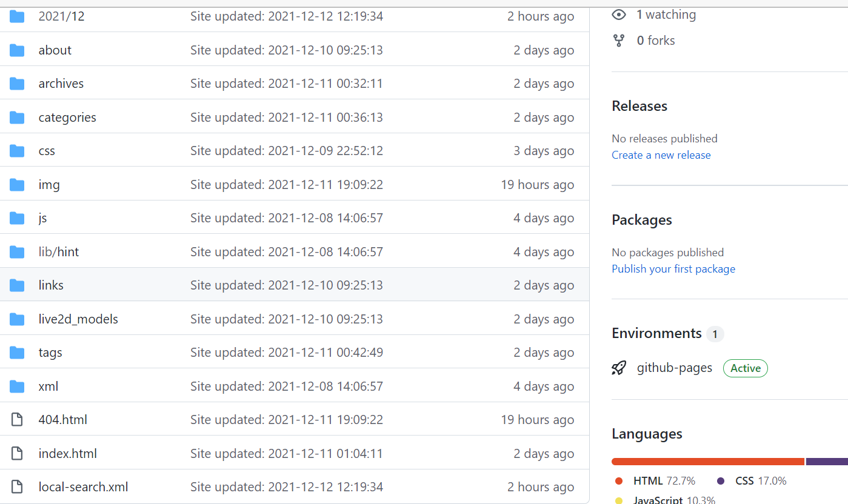Image resolution: width=848 pixels, height=504 pixels.
Task: Open the js folder
Action: pos(42,218)
